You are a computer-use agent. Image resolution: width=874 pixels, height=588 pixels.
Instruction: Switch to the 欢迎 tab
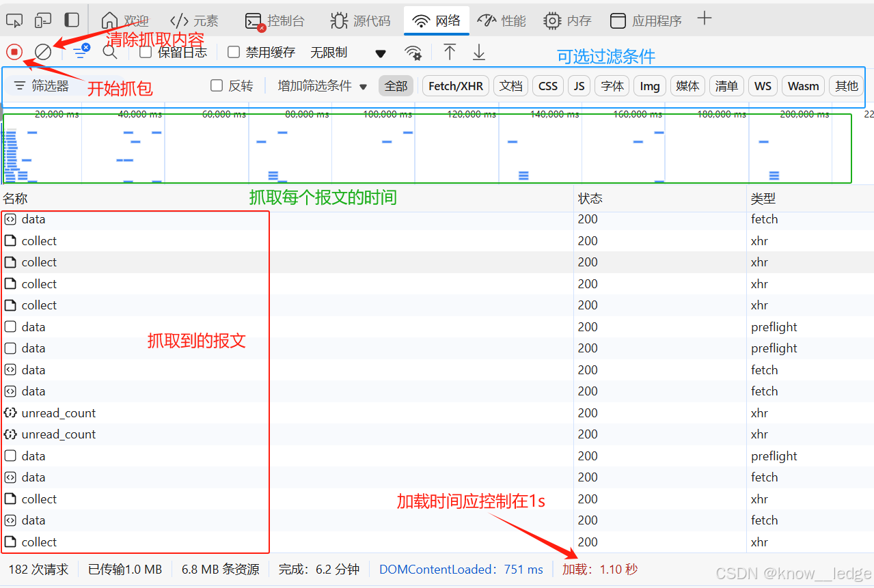(x=125, y=20)
